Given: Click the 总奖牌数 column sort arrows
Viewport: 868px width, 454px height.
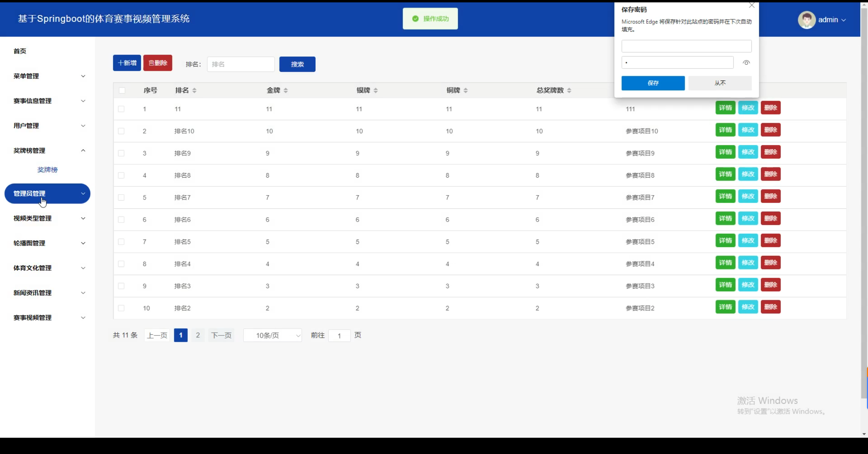Looking at the screenshot, I should (x=569, y=90).
